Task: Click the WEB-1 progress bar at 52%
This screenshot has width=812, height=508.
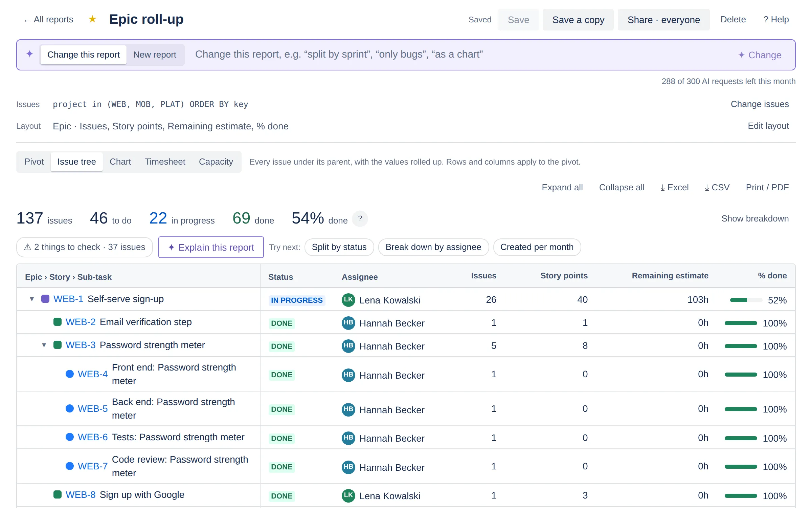Action: 746,300
